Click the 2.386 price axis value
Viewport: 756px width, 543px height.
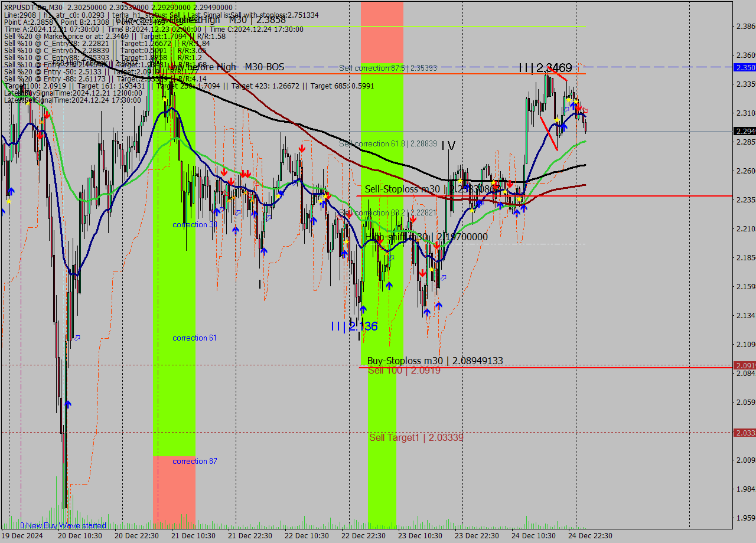coord(746,27)
